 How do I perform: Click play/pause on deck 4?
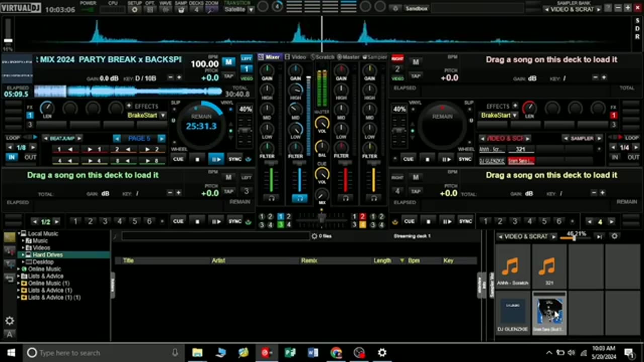[446, 221]
